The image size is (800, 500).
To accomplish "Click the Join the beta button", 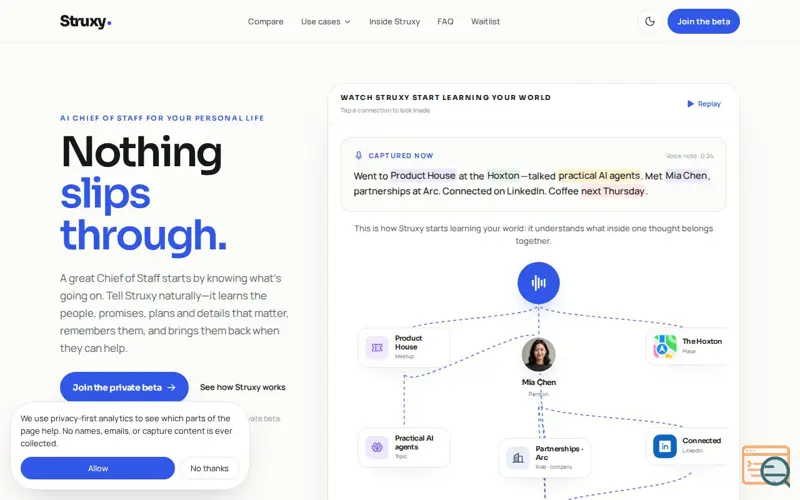I will tap(703, 21).
